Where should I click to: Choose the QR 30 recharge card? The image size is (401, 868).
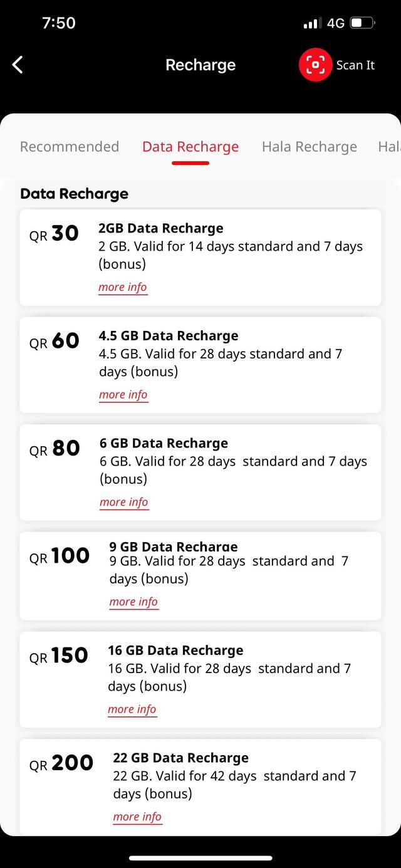click(55, 234)
